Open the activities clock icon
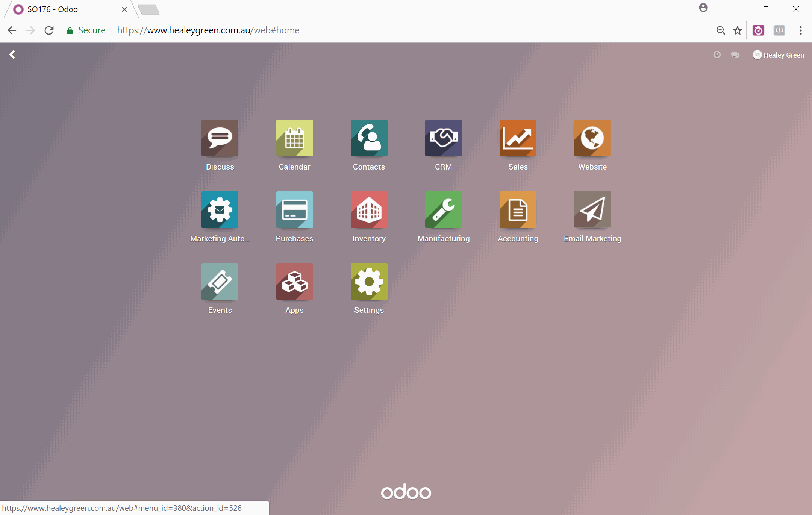Image resolution: width=812 pixels, height=515 pixels. point(717,55)
